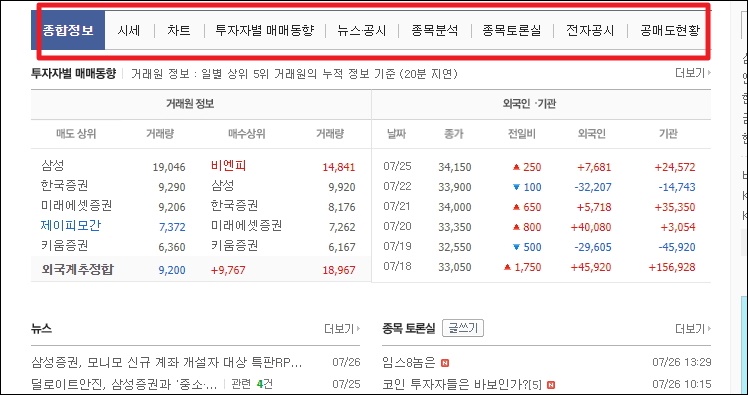The image size is (748, 395).
Task: Click the 매수상위 column header
Action: [246, 134]
